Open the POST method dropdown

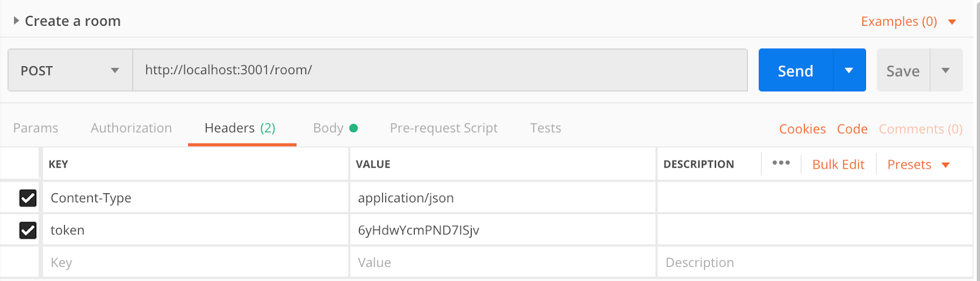click(70, 71)
